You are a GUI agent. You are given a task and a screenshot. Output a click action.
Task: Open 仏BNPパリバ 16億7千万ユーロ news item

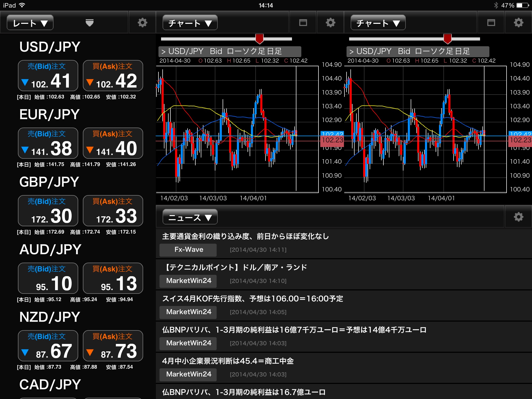click(x=344, y=337)
